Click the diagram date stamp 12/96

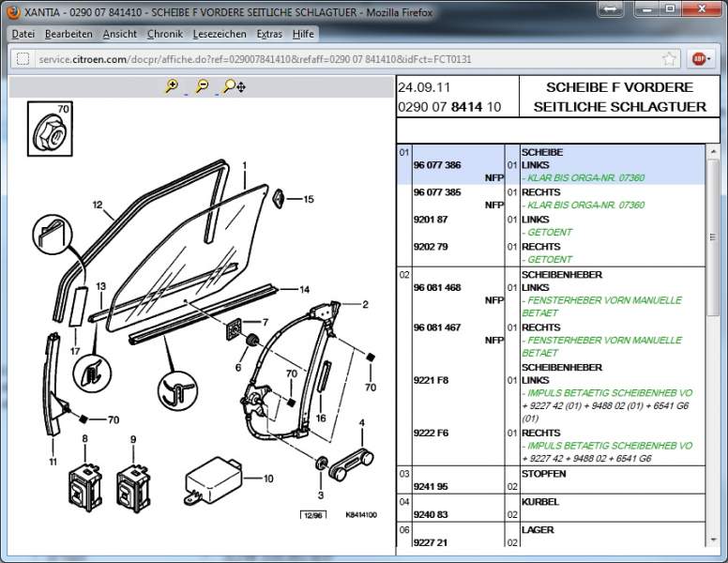313,515
